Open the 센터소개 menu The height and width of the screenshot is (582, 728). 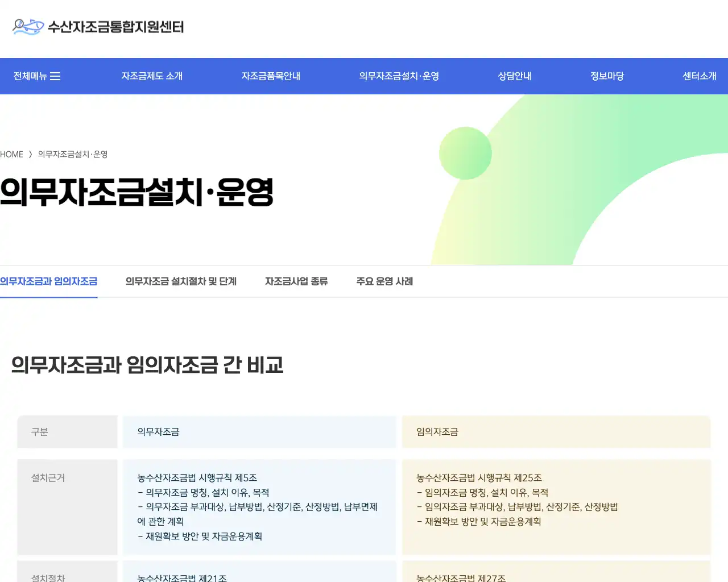[699, 76]
